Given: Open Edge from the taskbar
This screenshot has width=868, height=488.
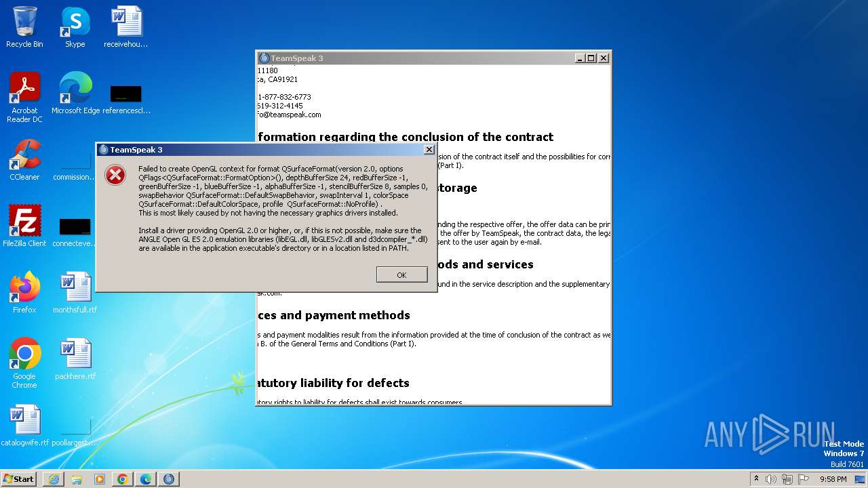Looking at the screenshot, I should pos(146,479).
